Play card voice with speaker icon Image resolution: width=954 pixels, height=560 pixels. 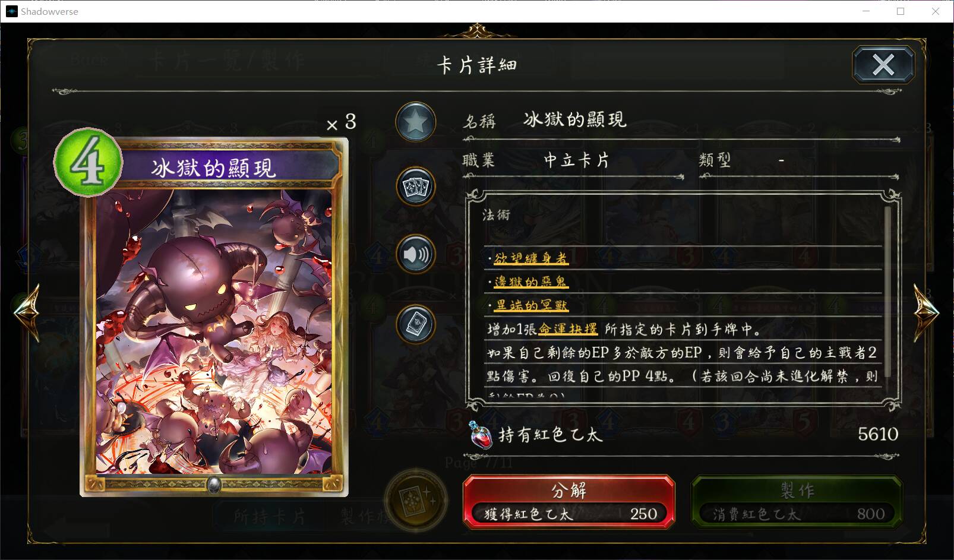point(416,255)
